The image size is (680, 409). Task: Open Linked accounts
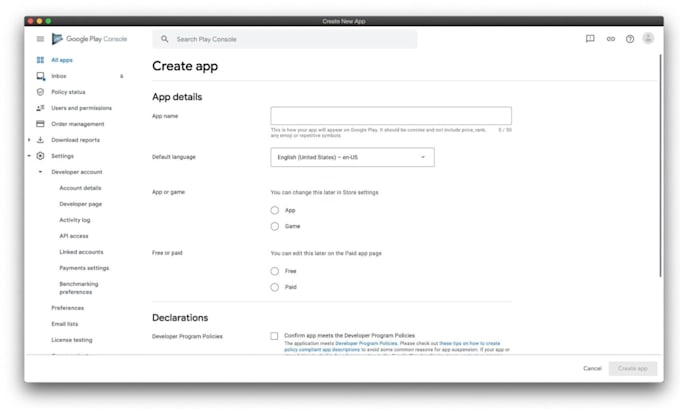click(x=81, y=252)
